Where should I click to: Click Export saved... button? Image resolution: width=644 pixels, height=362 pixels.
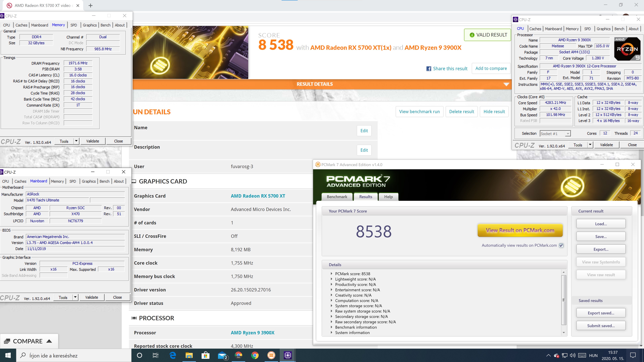tap(601, 313)
